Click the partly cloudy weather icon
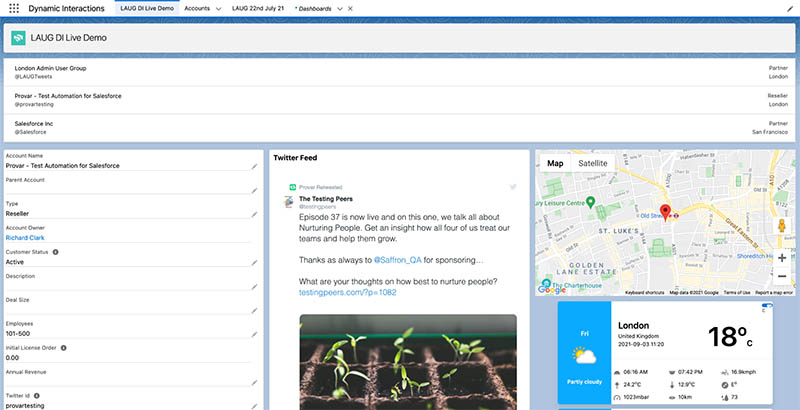Image resolution: width=800 pixels, height=410 pixels. click(x=584, y=355)
